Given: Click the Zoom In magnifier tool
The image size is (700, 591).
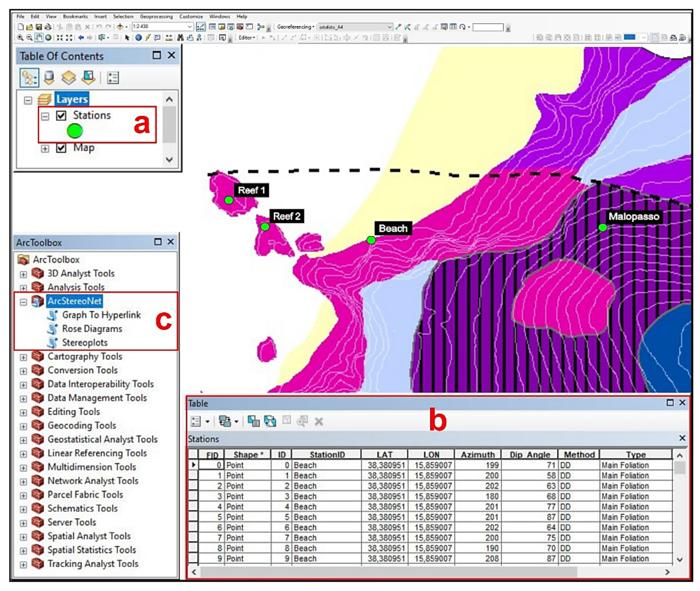Looking at the screenshot, I should pyautogui.click(x=20, y=38).
